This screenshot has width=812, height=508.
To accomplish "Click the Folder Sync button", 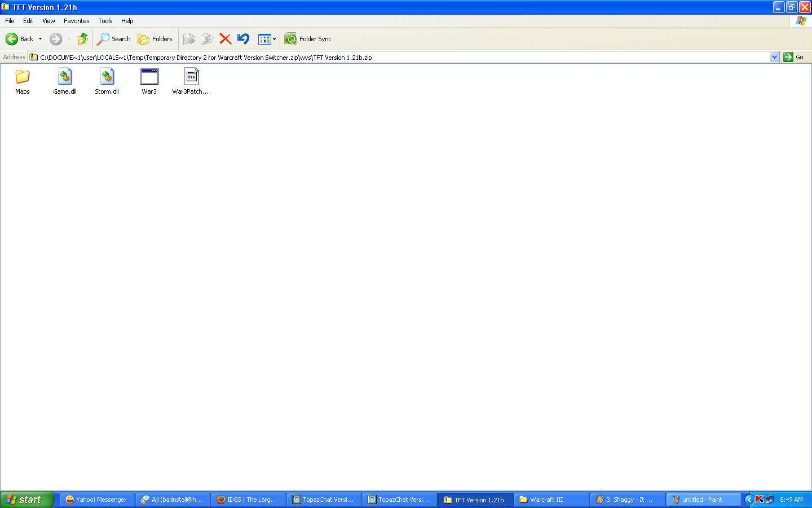I will 308,39.
